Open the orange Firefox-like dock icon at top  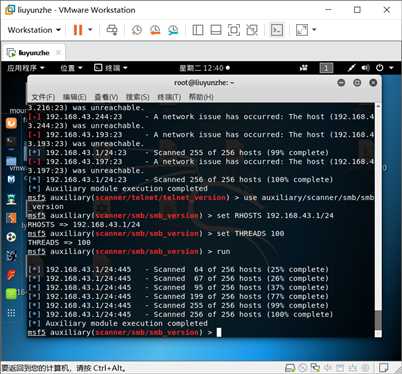click(x=11, y=123)
